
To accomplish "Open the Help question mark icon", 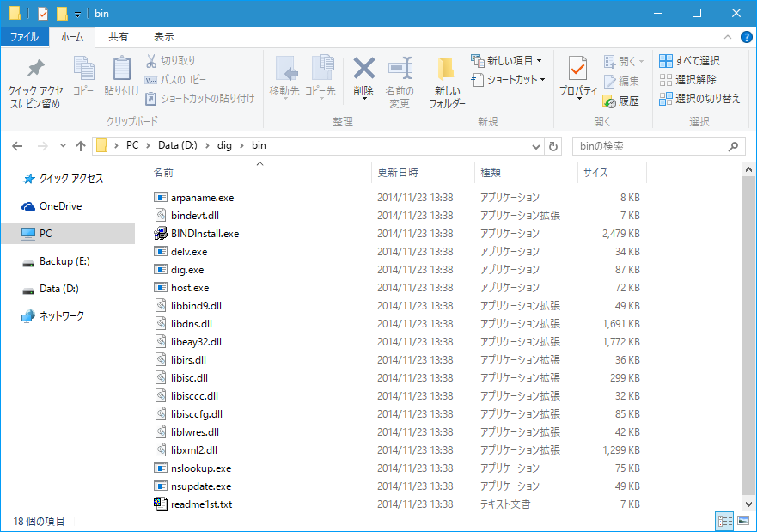I will 746,37.
